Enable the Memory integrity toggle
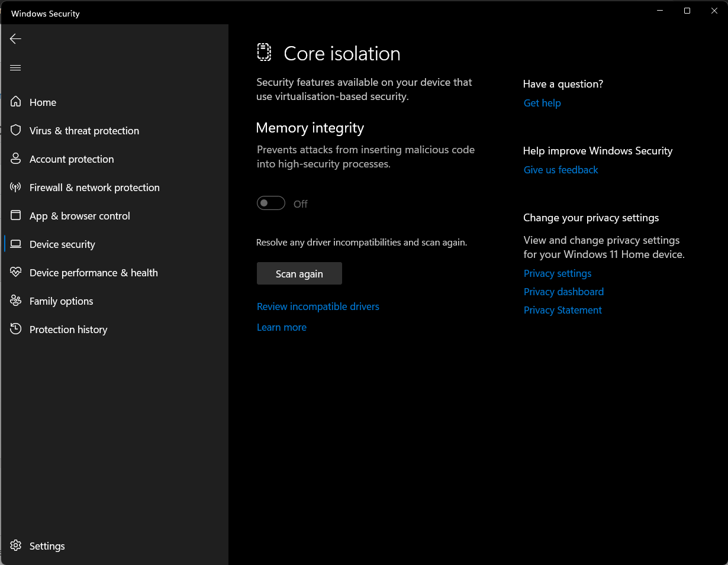Viewport: 728px width, 565px height. [270, 202]
